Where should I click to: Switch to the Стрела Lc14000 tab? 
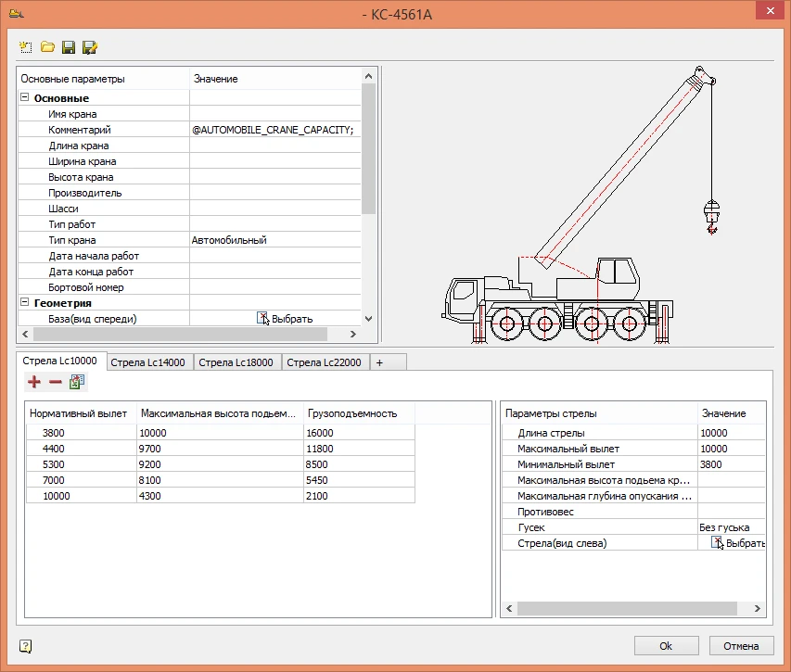148,362
